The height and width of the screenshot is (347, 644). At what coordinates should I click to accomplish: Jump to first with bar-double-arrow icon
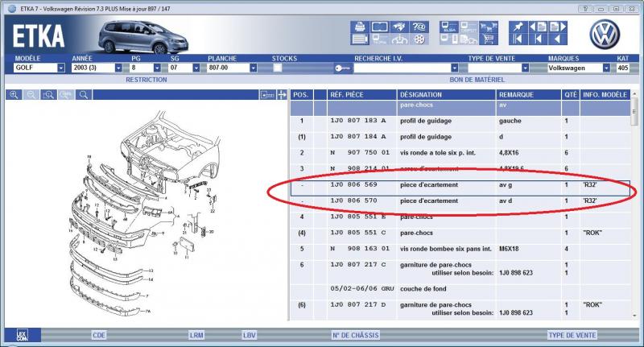[x=518, y=39]
